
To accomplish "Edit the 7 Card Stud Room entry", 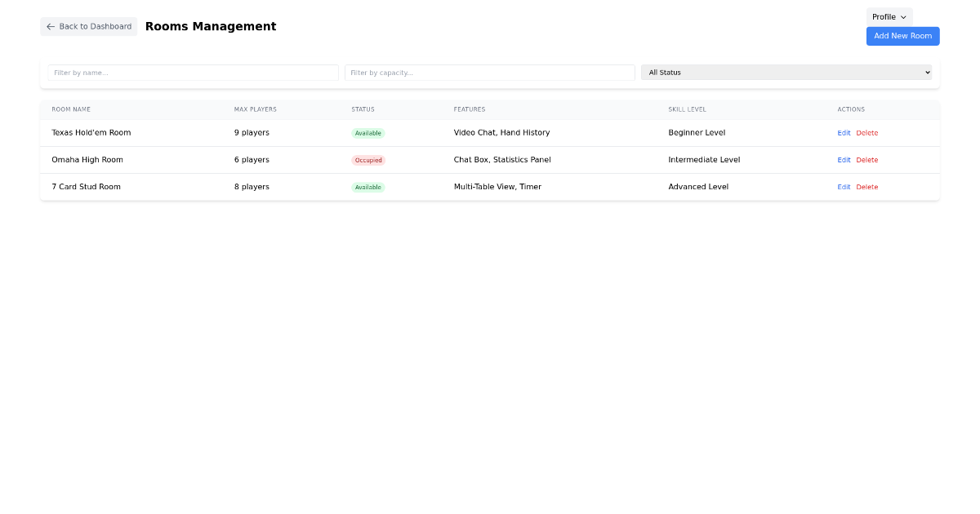I will 844,187.
